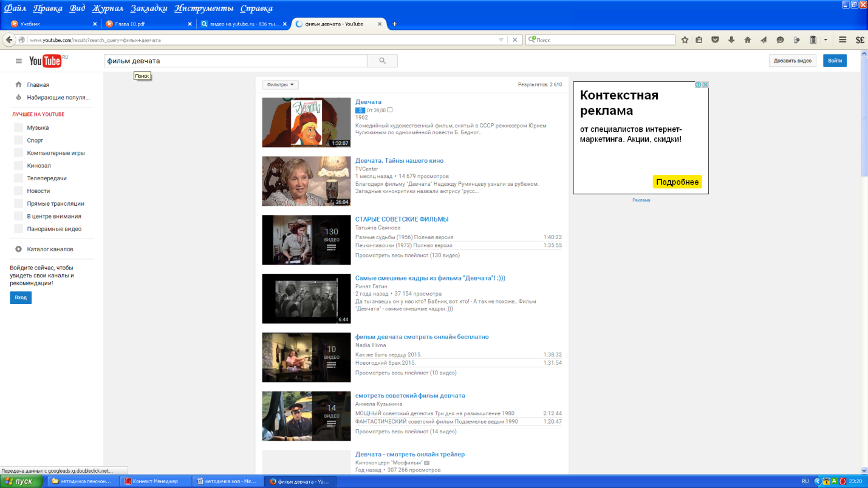Click the Девчата 1962 movie thumbnail

pyautogui.click(x=306, y=123)
